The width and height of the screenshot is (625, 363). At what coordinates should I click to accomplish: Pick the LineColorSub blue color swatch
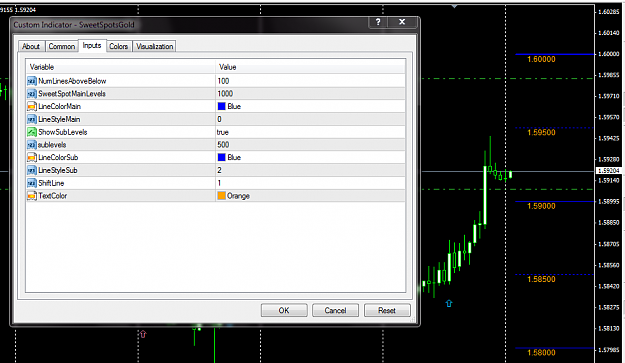tap(222, 157)
